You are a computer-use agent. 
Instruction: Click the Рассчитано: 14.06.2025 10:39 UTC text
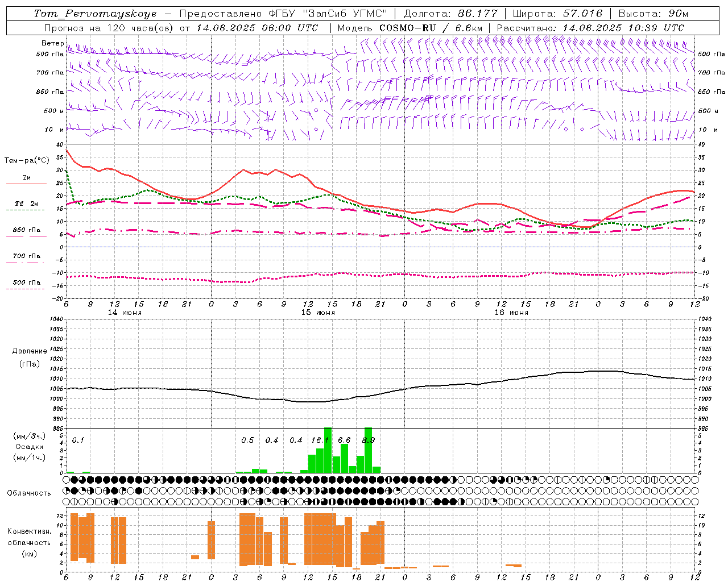(x=590, y=28)
